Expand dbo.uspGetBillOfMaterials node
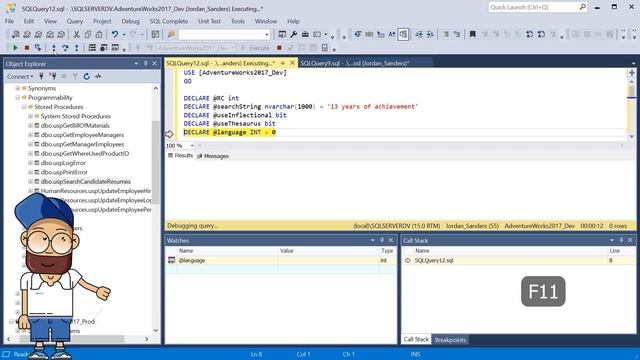Screen dimensions: 640x360 [30, 126]
